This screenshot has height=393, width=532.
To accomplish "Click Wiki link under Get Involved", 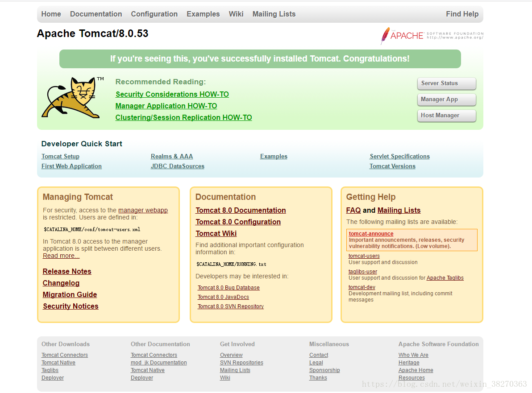I will pyautogui.click(x=225, y=378).
